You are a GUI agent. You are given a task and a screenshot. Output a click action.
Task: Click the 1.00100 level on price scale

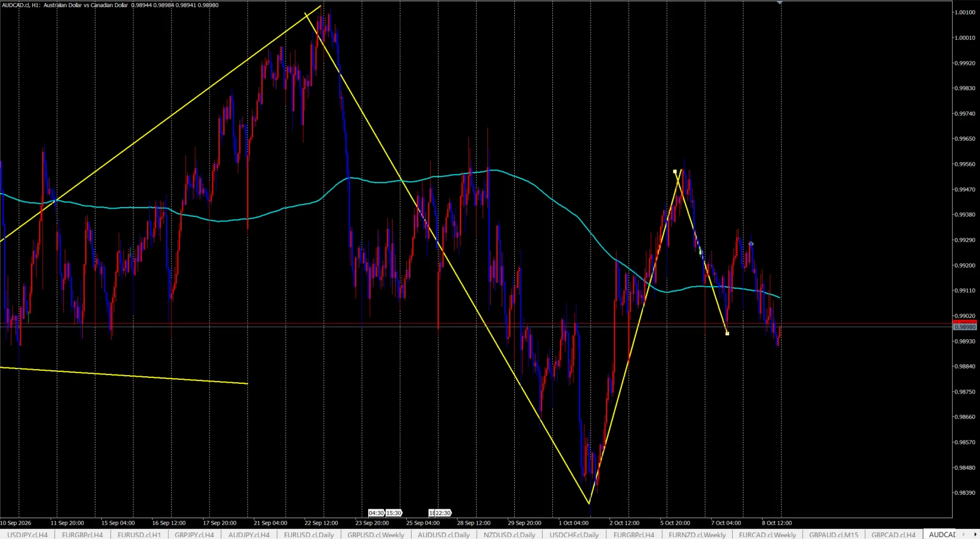(x=965, y=12)
